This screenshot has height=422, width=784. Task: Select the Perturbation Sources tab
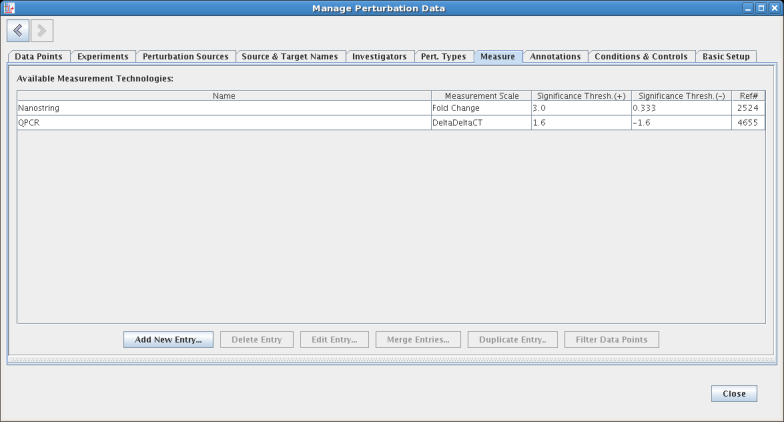pos(185,57)
